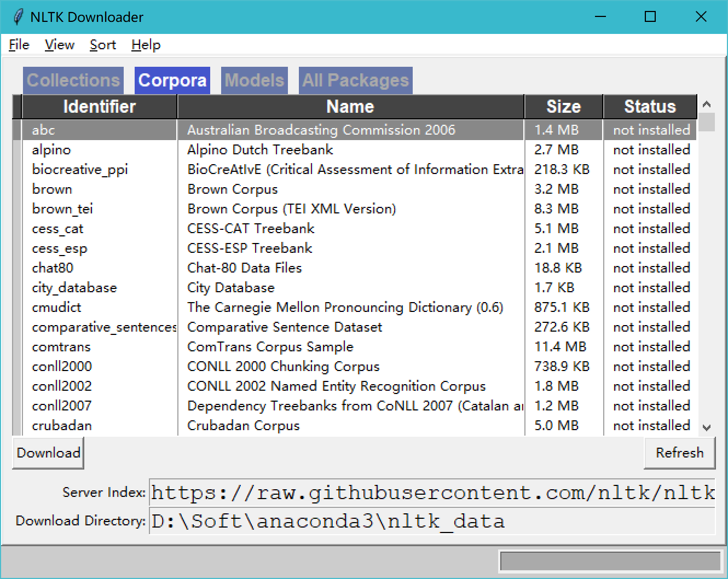Screen dimensions: 728x579
Task: Click the Identifier column header
Action: [99, 107]
